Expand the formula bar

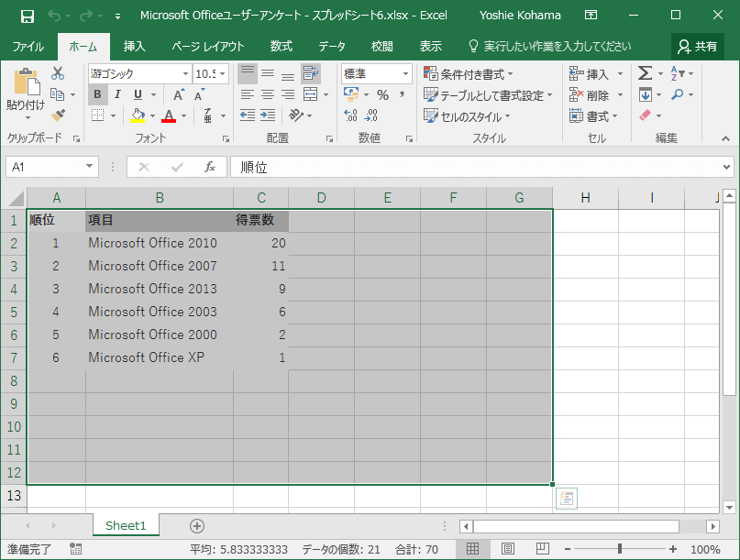click(727, 167)
